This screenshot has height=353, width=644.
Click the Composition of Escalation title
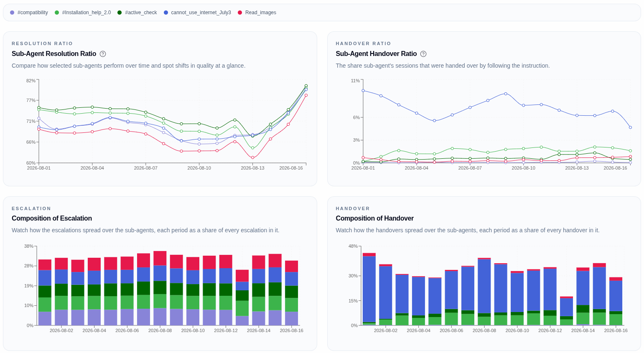(x=52, y=218)
